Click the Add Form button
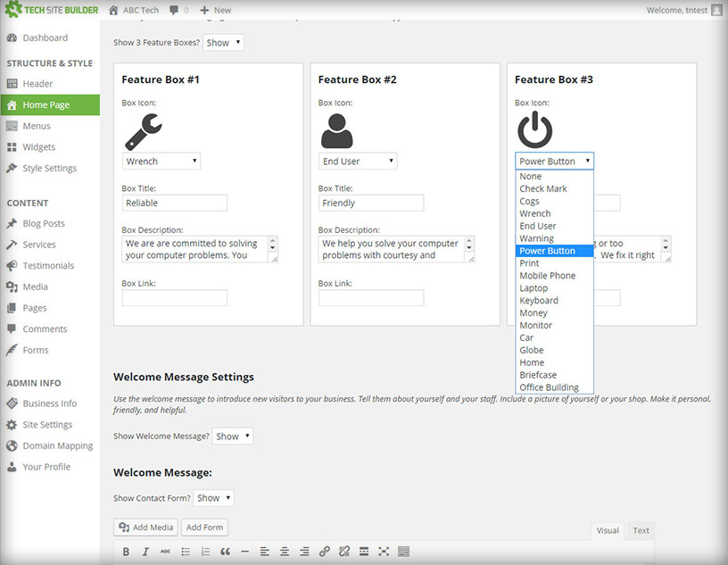This screenshot has height=565, width=728. pos(203,527)
